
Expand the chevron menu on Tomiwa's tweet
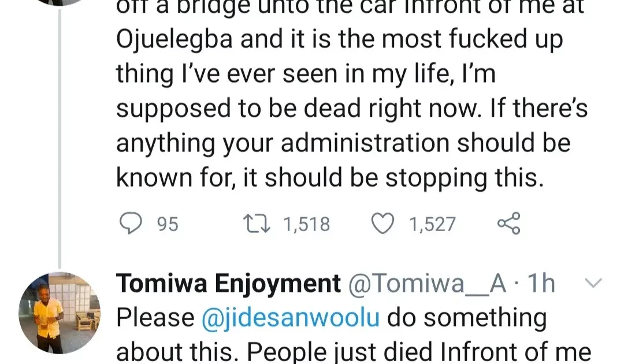click(594, 284)
